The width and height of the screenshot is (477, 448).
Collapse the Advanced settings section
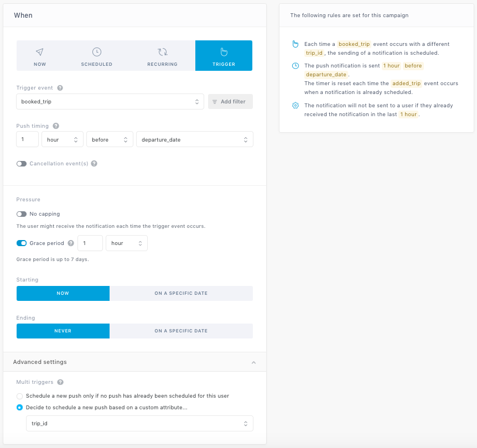pos(253,362)
